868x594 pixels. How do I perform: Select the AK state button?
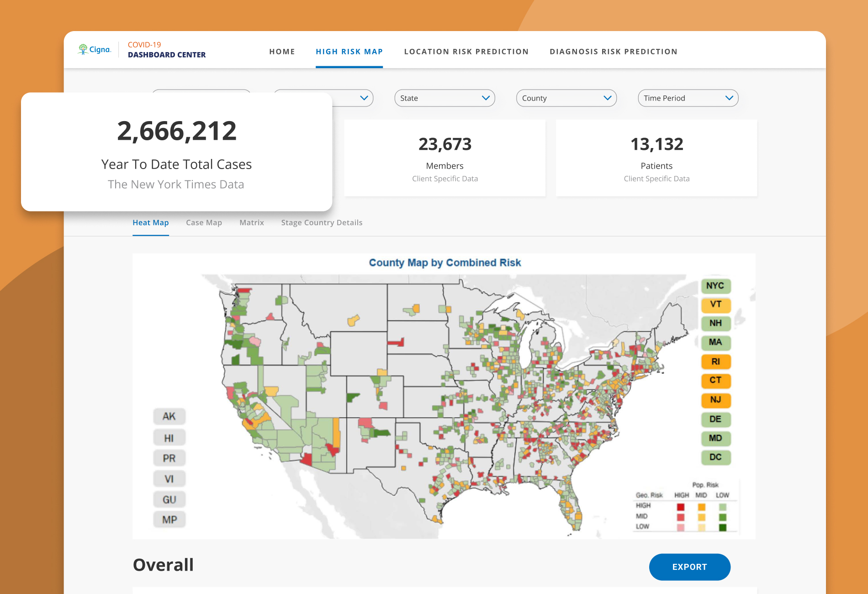click(x=169, y=416)
